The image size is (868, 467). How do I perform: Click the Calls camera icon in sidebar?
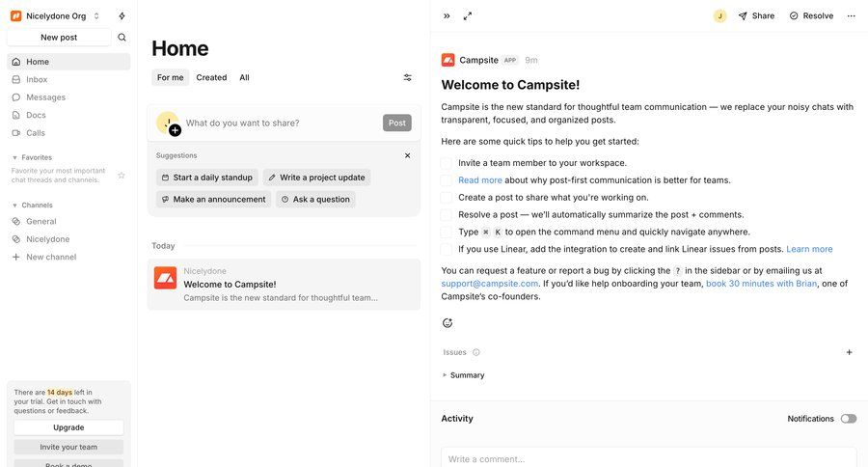[x=16, y=132]
